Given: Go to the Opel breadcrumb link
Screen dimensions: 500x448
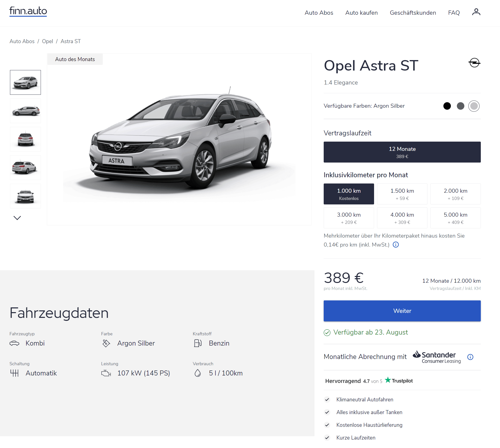Looking at the screenshot, I should click(47, 41).
